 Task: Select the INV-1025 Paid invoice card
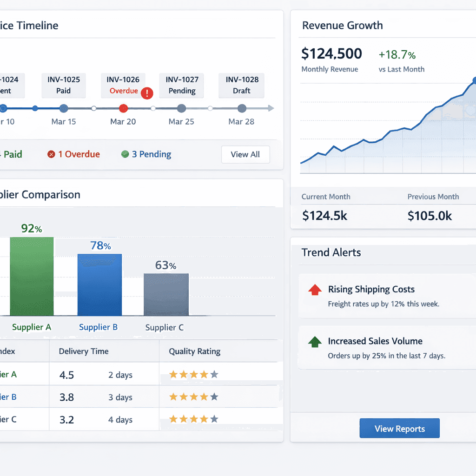click(63, 86)
